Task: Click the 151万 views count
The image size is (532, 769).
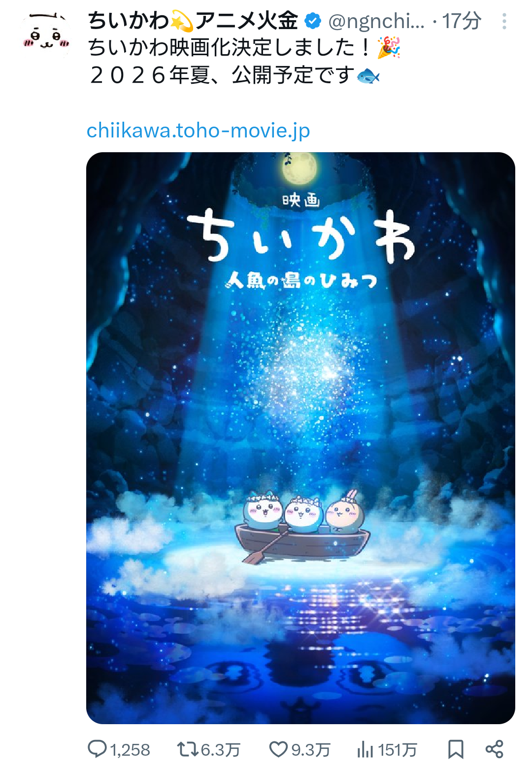Action: click(397, 750)
